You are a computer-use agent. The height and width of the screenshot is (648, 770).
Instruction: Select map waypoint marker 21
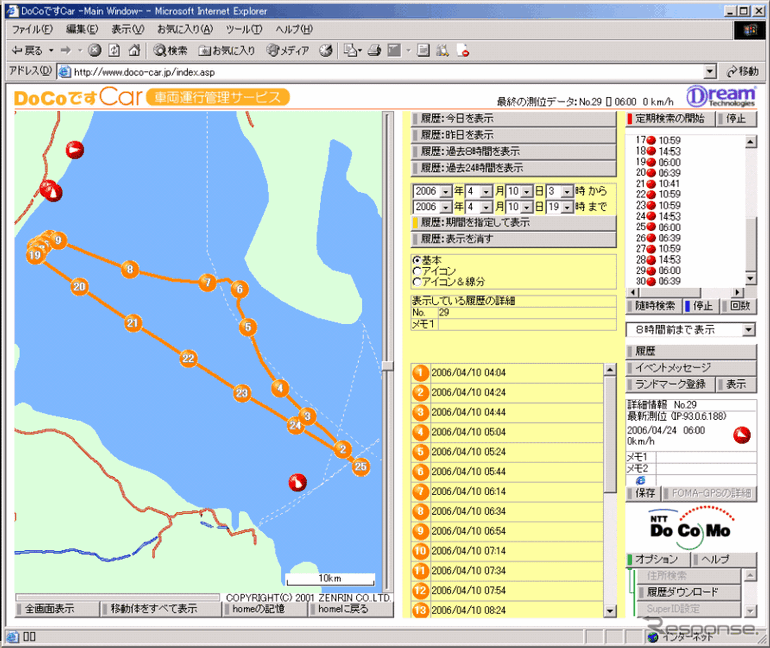133,323
